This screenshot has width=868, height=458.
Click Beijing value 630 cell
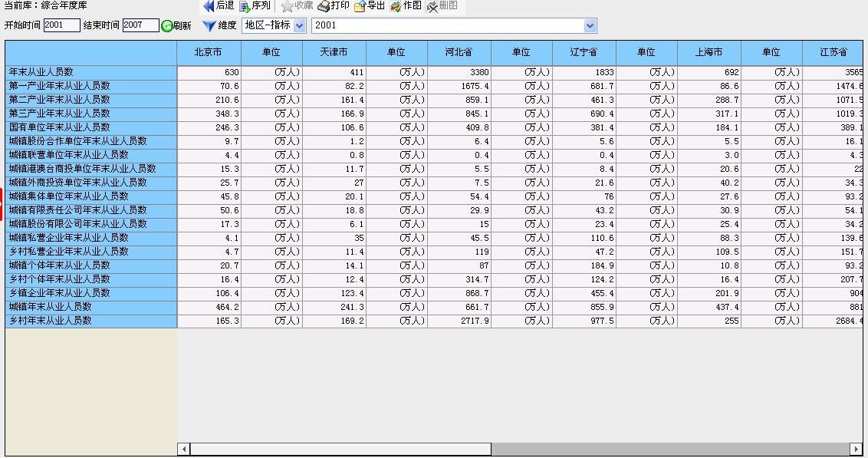tap(209, 73)
